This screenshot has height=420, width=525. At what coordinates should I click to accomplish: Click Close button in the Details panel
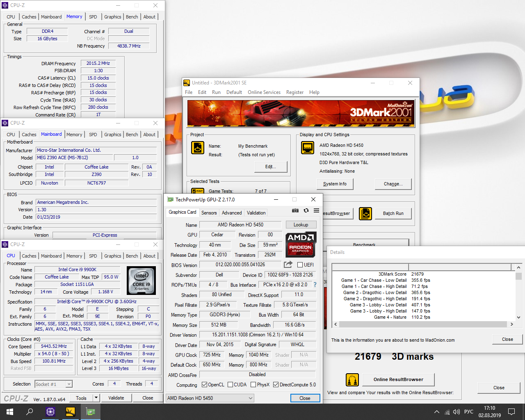(507, 339)
